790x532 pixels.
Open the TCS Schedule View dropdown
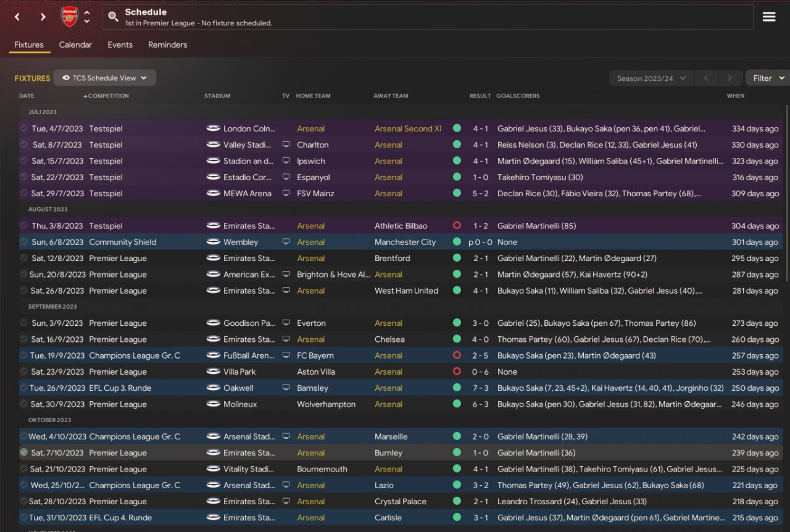tap(105, 78)
